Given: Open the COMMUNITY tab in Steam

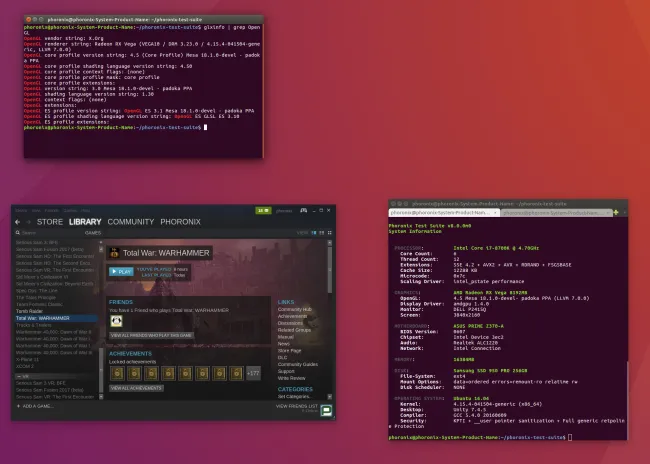Looking at the screenshot, I should (131, 222).
